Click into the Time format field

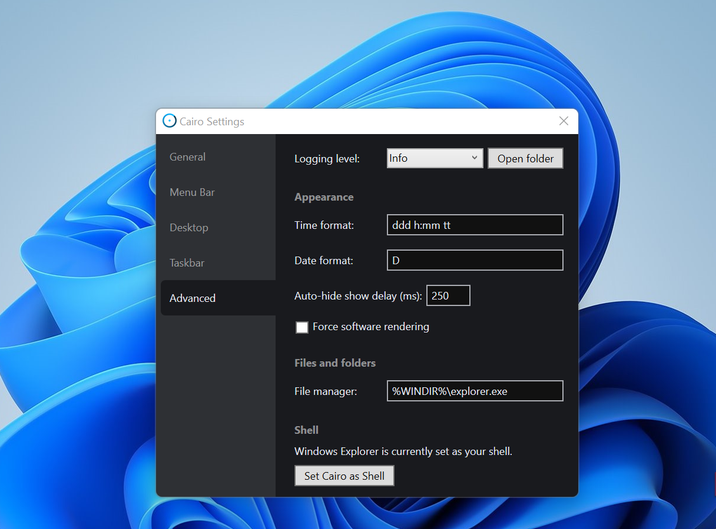(x=475, y=225)
